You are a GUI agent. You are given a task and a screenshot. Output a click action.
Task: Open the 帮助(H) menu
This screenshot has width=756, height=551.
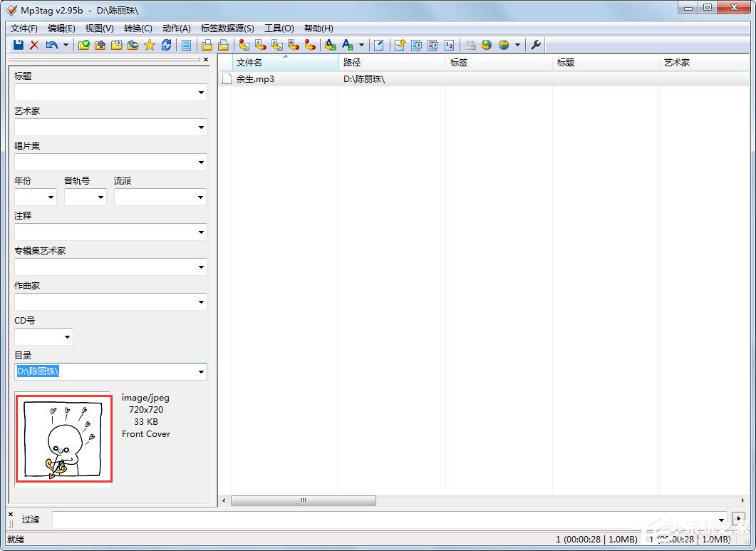[319, 29]
